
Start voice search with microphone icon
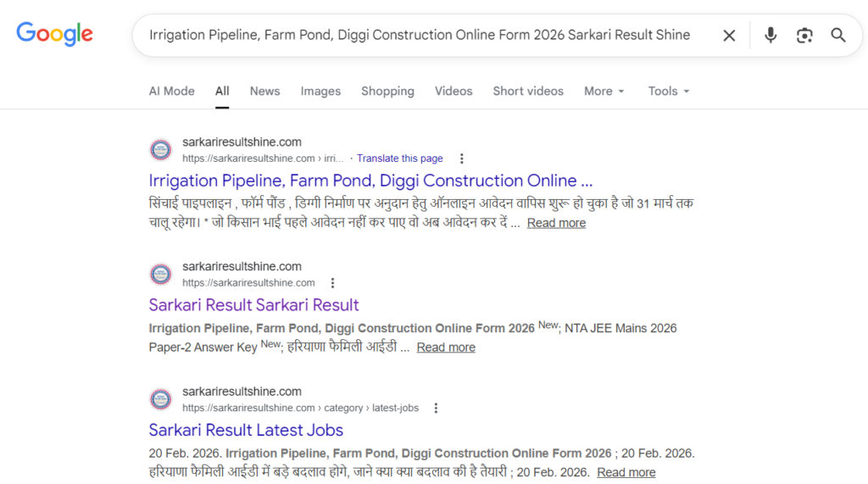coord(771,35)
